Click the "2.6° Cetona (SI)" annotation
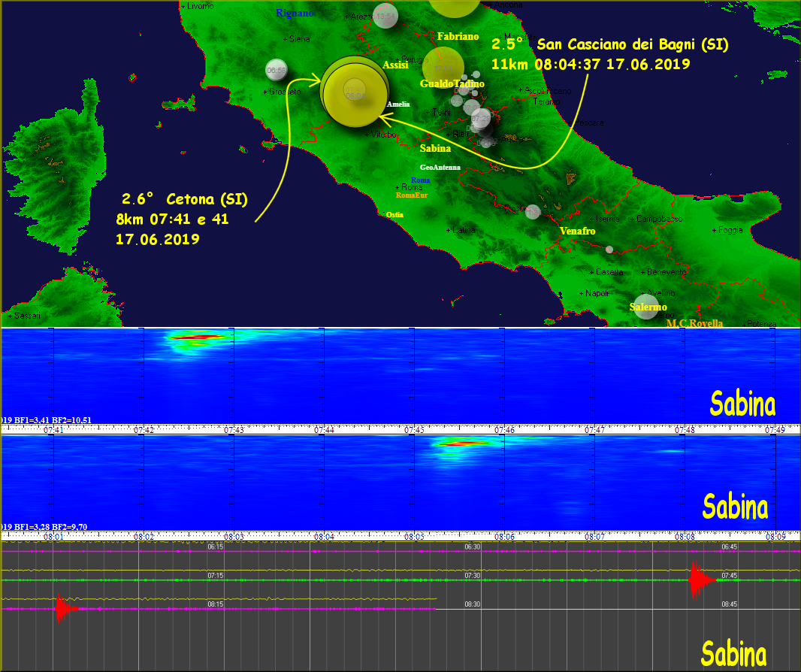801x672 pixels. [184, 198]
